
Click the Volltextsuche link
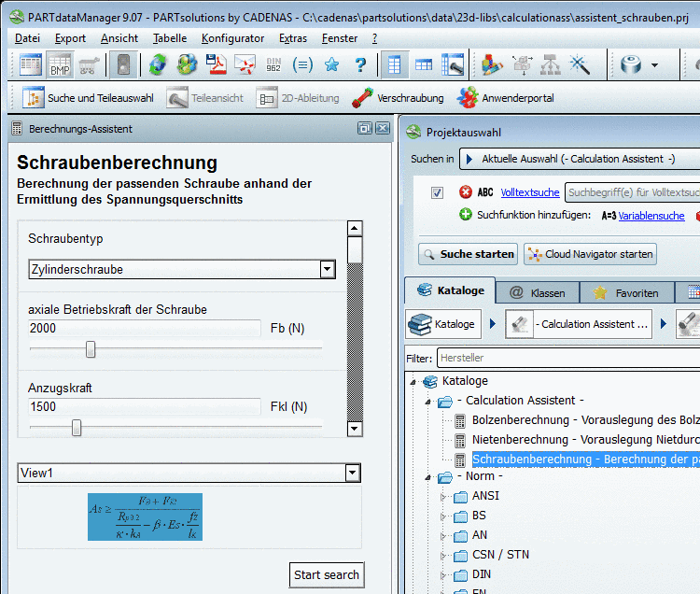coord(530,192)
